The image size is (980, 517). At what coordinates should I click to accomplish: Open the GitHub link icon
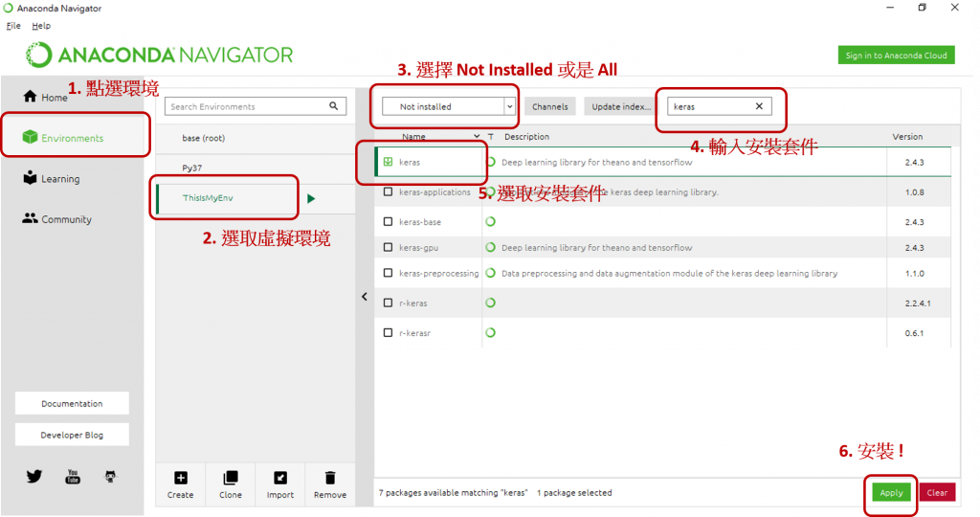pos(111,477)
